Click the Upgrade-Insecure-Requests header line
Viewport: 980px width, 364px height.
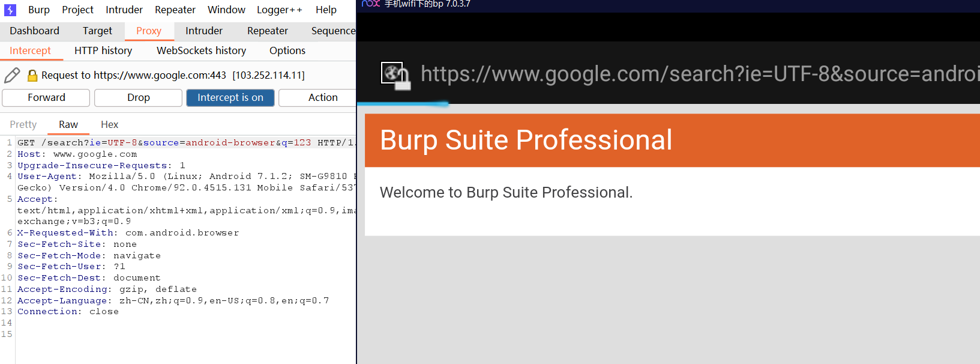(x=101, y=166)
